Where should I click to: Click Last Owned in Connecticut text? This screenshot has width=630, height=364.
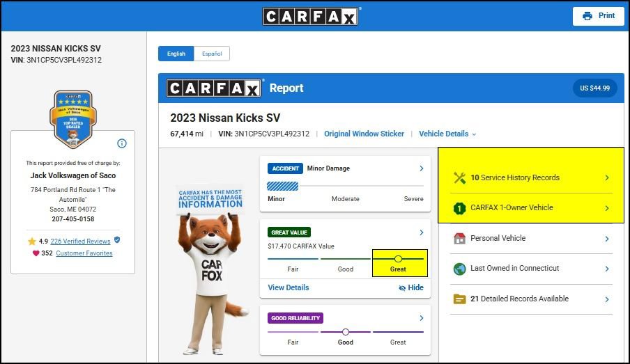[515, 268]
